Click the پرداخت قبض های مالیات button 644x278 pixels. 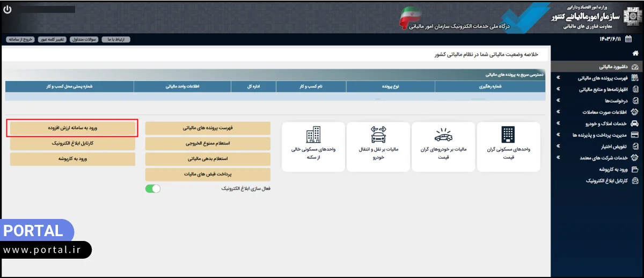click(x=208, y=175)
